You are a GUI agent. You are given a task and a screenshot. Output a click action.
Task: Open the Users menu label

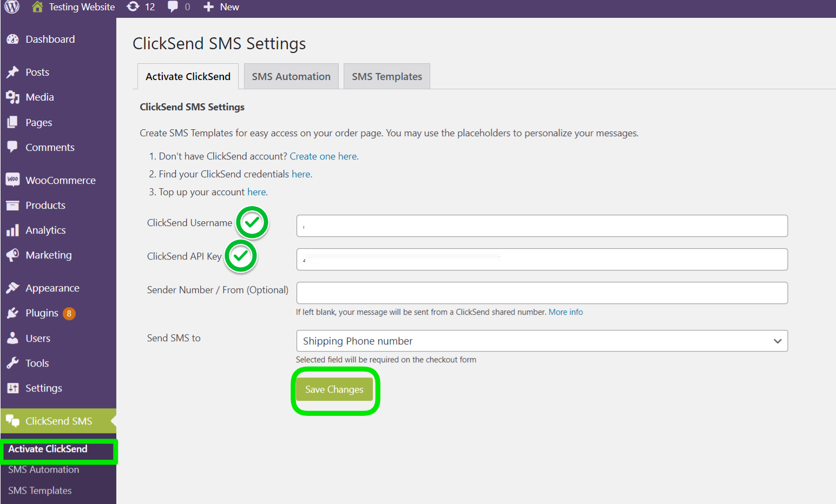point(38,338)
